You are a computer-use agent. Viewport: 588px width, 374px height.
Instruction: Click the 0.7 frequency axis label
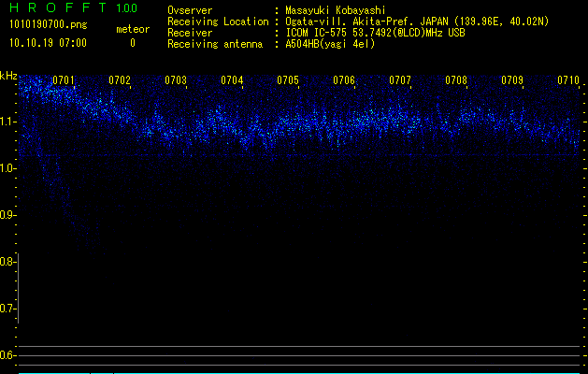tap(7, 309)
